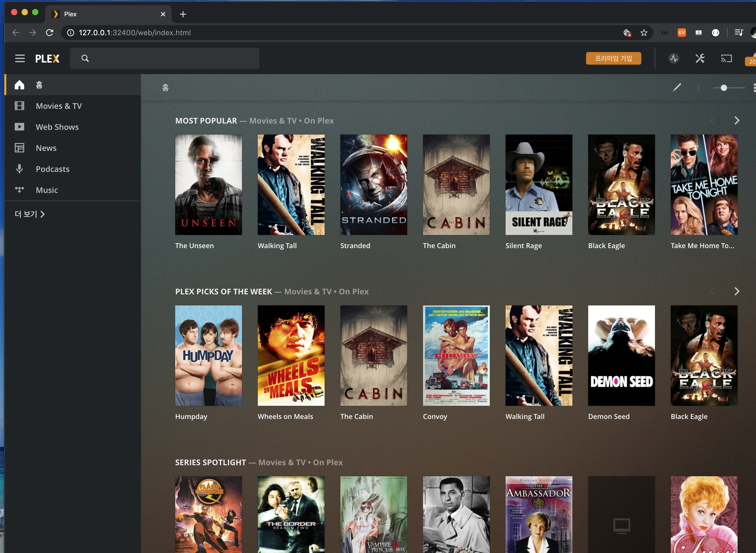The image size is (756, 553).
Task: Click the pencil edit icon in Home header
Action: (x=677, y=87)
